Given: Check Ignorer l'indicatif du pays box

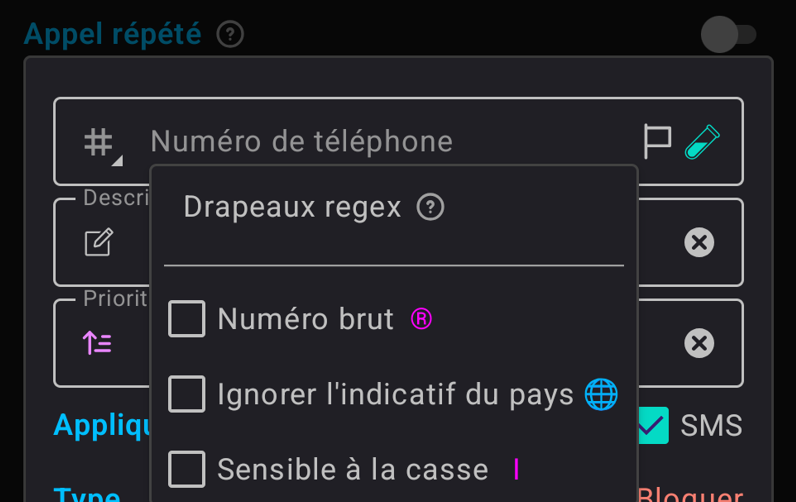Looking at the screenshot, I should (x=187, y=394).
